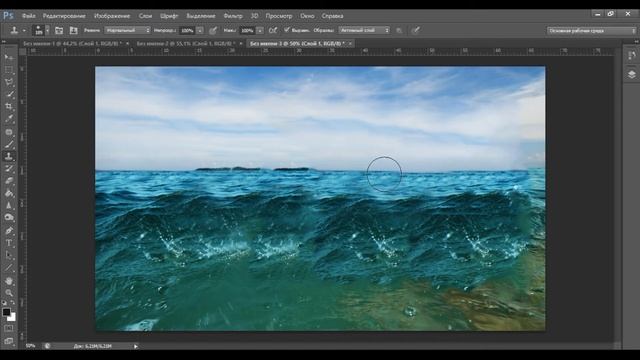The width and height of the screenshot is (640, 360).
Task: Switch to the 55,1% document tab
Action: coord(186,43)
